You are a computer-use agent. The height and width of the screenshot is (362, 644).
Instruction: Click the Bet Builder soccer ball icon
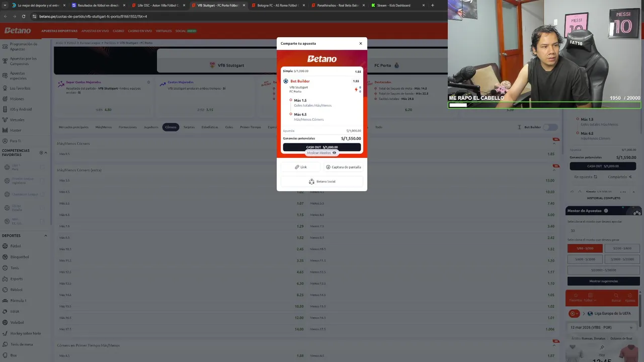(x=286, y=81)
